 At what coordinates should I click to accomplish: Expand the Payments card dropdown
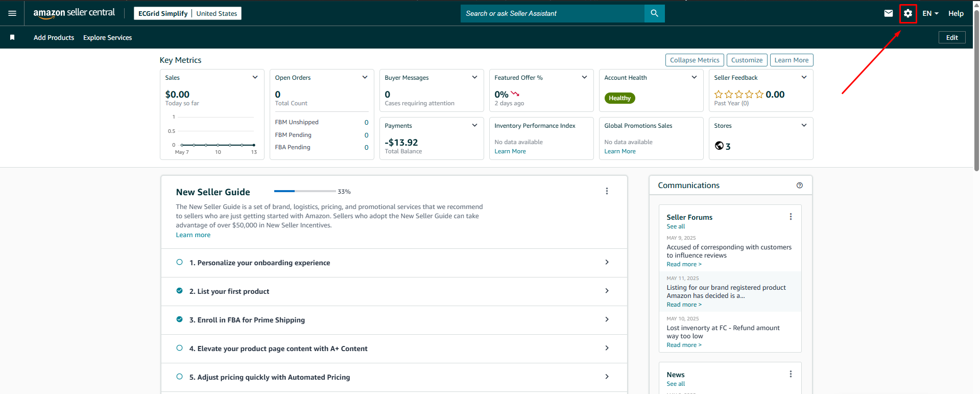coord(474,125)
